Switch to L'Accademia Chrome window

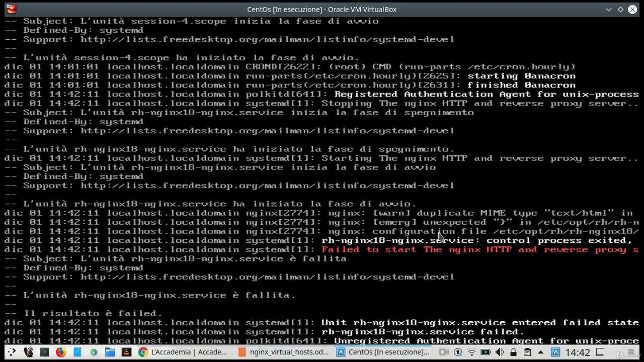click(183, 352)
